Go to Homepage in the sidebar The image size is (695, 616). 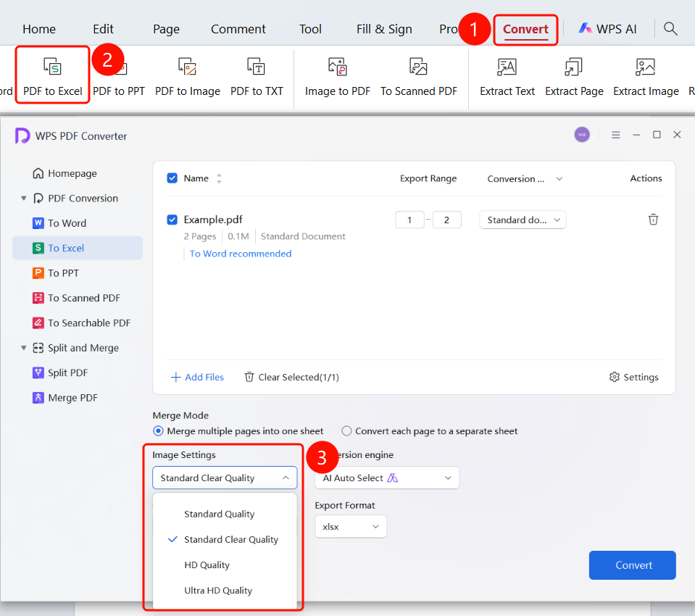point(64,173)
